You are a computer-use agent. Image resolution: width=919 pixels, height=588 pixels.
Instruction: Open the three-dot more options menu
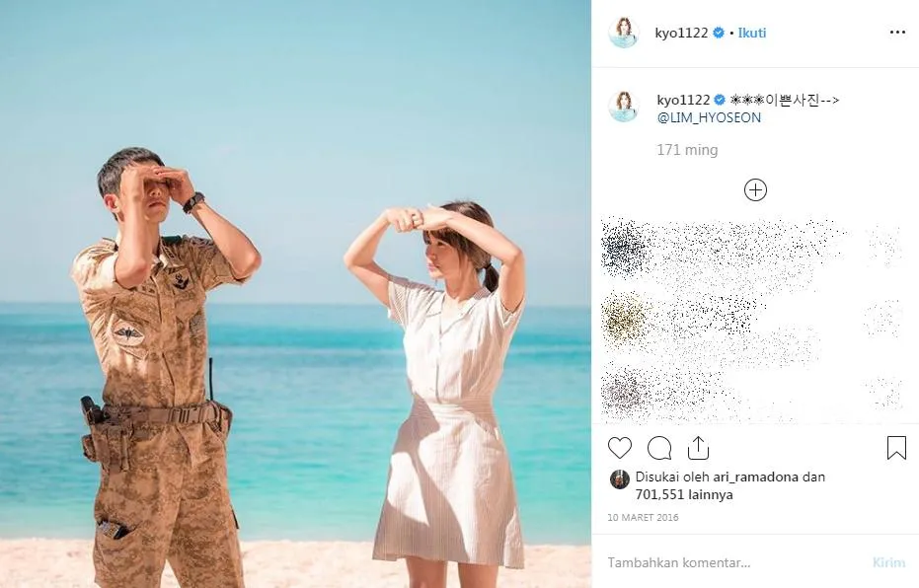(897, 33)
